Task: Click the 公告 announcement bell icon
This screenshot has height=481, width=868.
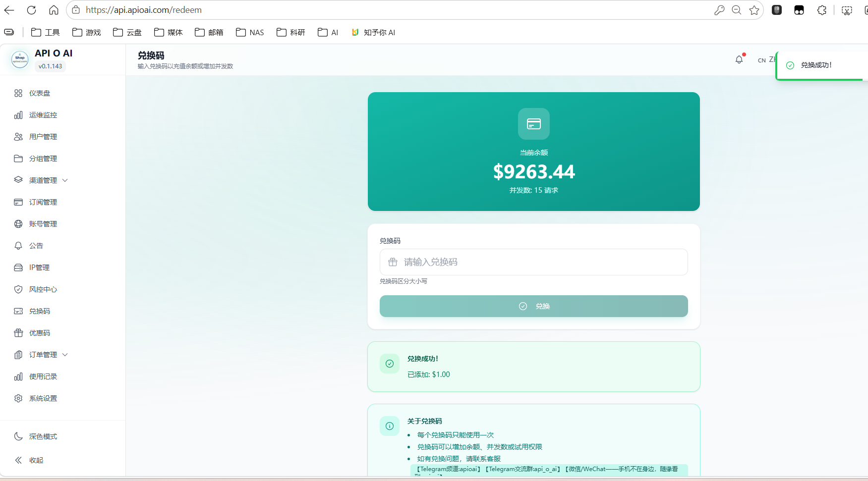Action: (x=18, y=246)
